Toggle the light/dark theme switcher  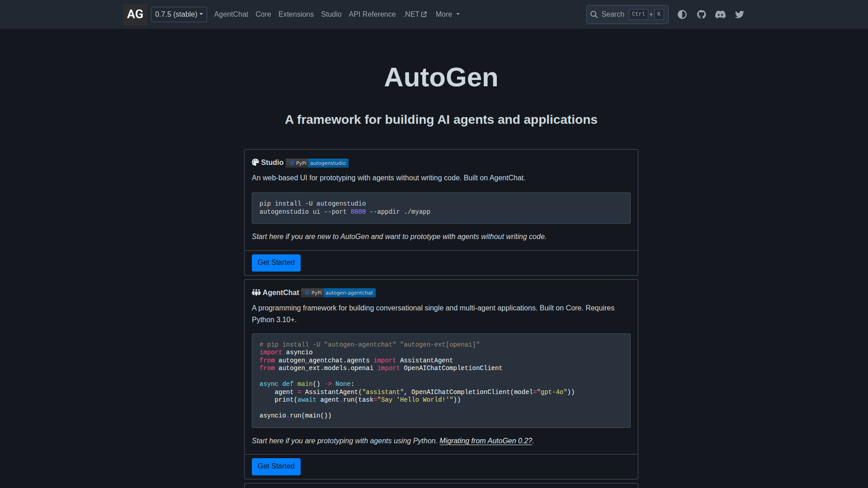coord(682,15)
